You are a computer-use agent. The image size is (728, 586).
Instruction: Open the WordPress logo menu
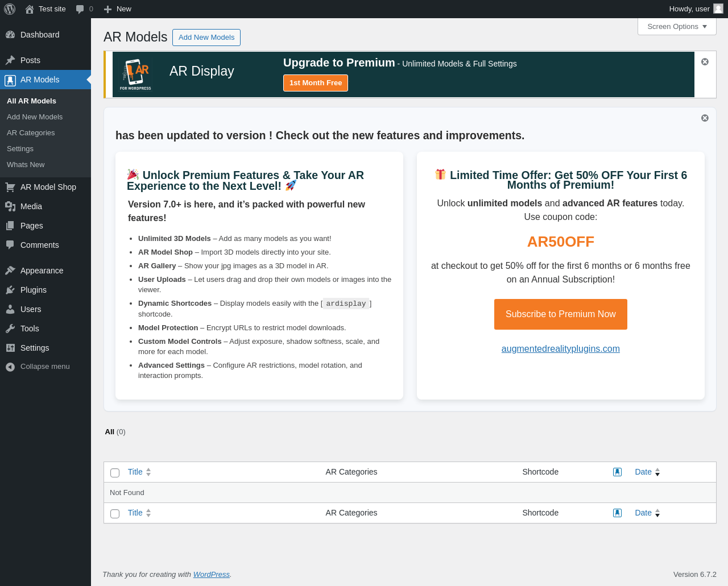pyautogui.click(x=10, y=9)
